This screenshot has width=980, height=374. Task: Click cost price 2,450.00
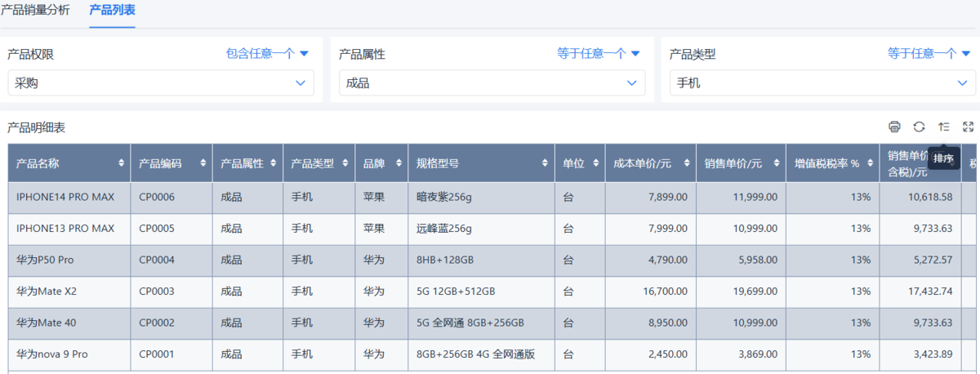667,354
